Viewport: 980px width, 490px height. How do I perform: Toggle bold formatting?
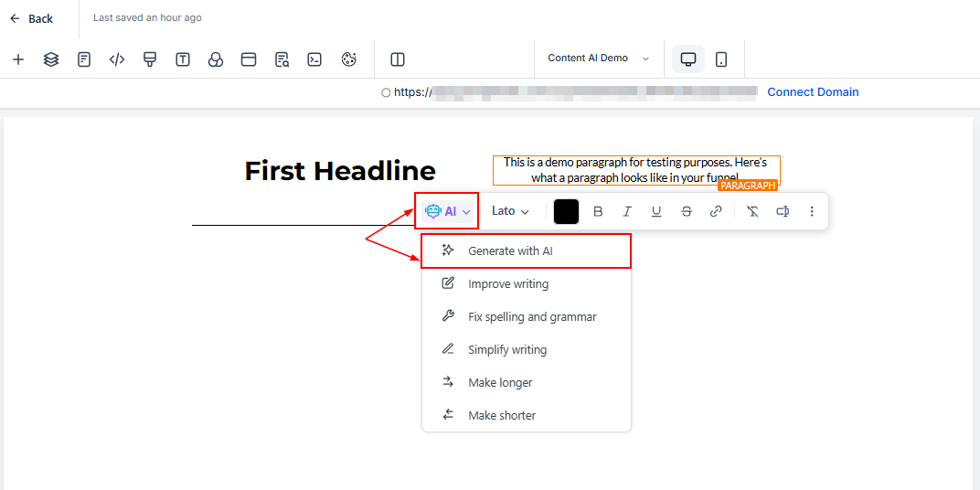pos(598,211)
